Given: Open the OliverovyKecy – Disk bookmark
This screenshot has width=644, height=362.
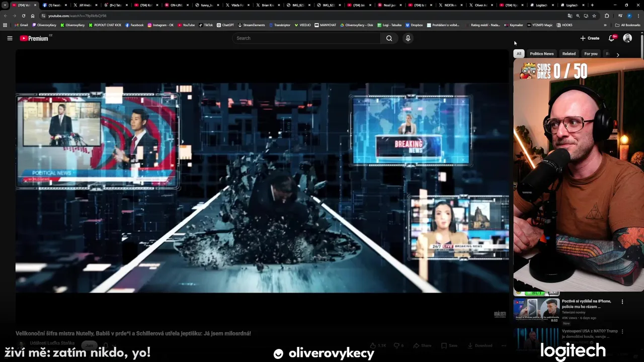Looking at the screenshot, I should coord(356,25).
